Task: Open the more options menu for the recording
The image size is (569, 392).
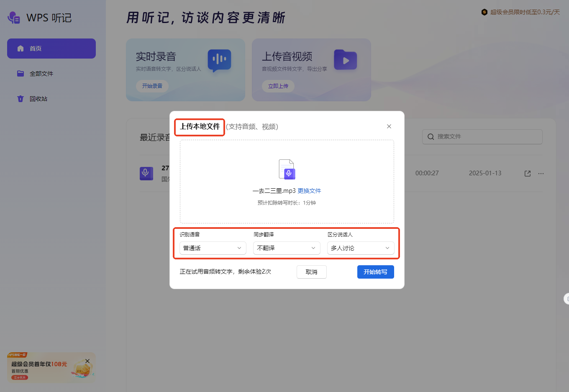Action: pyautogui.click(x=541, y=173)
